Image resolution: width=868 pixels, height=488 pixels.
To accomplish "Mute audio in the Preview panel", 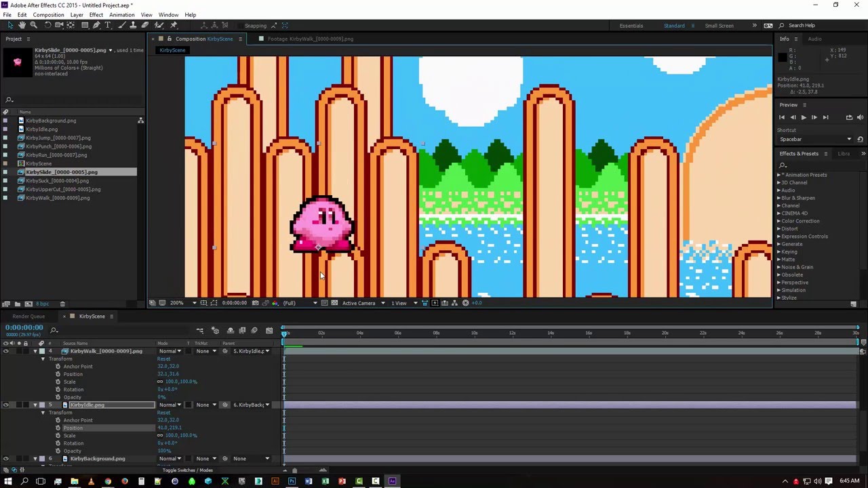I will pos(861,117).
